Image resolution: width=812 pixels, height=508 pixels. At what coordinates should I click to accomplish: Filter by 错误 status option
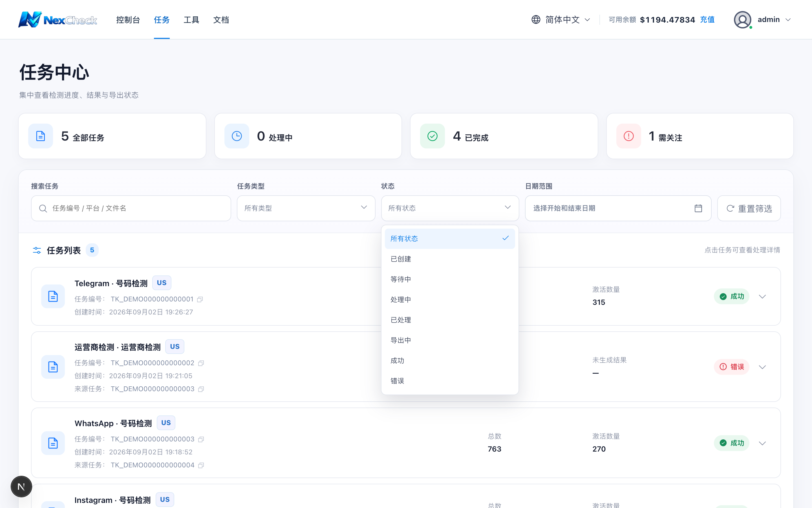click(450, 381)
